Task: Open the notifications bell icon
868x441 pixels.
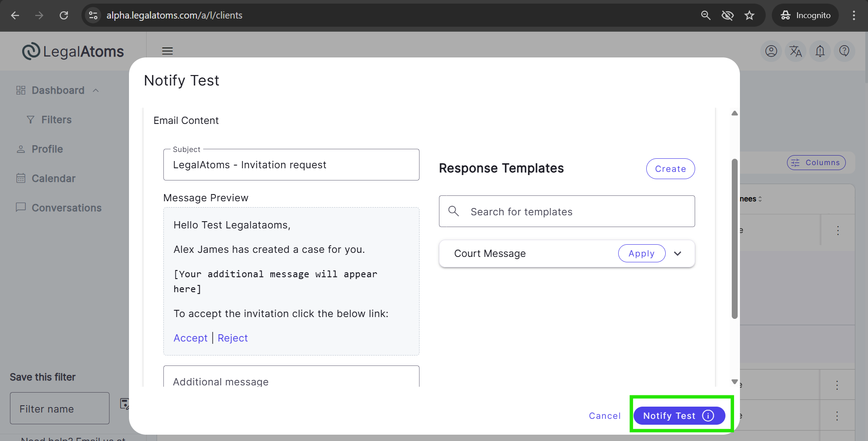Action: [820, 51]
